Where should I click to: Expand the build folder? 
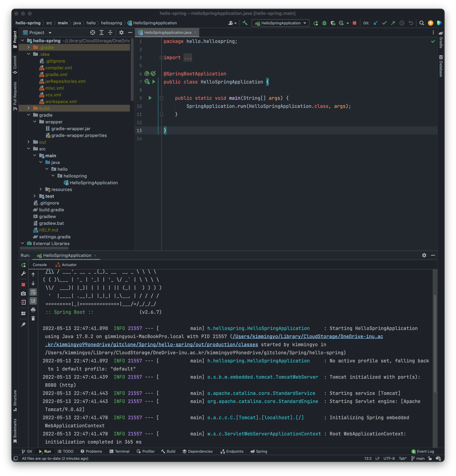[x=28, y=108]
